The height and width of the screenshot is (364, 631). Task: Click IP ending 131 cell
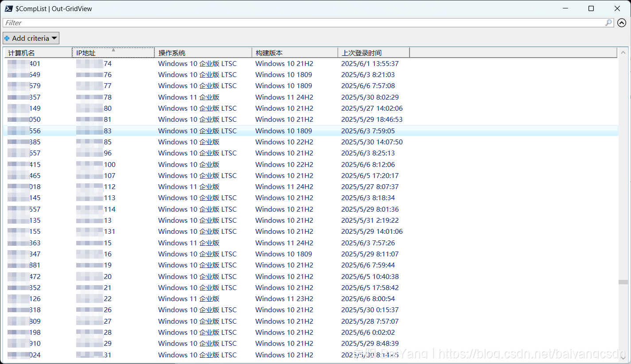coord(96,231)
